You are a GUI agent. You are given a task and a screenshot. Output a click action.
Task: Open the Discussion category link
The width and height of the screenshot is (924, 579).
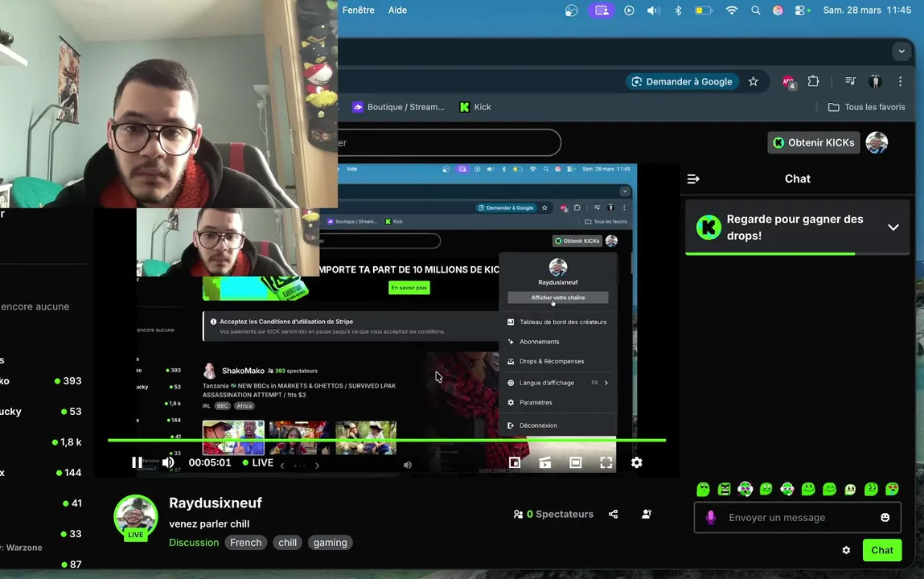(194, 543)
